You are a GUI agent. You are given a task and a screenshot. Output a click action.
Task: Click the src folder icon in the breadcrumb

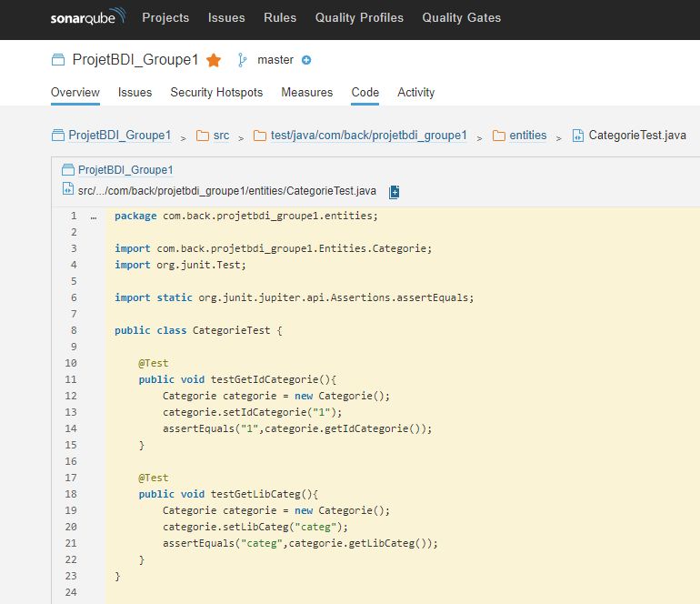click(x=203, y=136)
